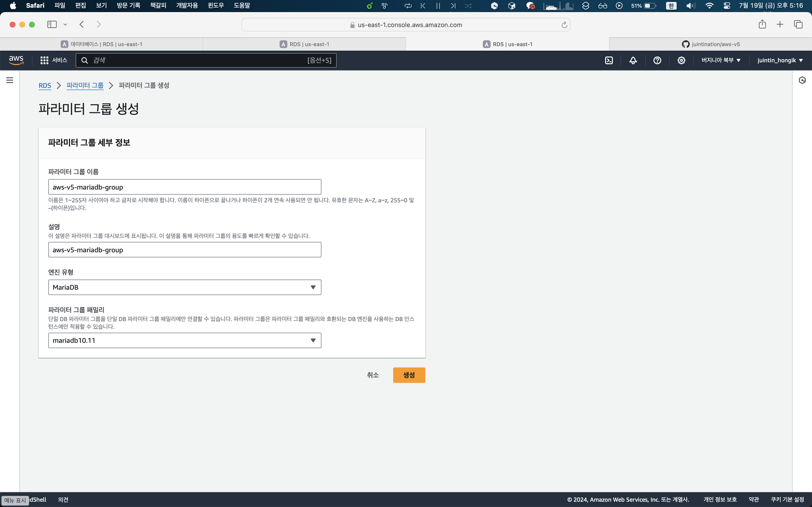The image size is (812, 507).
Task: Toggle the Safari sidebar
Action: coord(52,24)
